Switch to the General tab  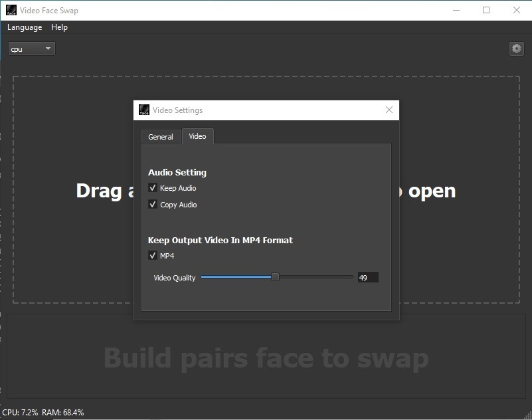coord(161,137)
